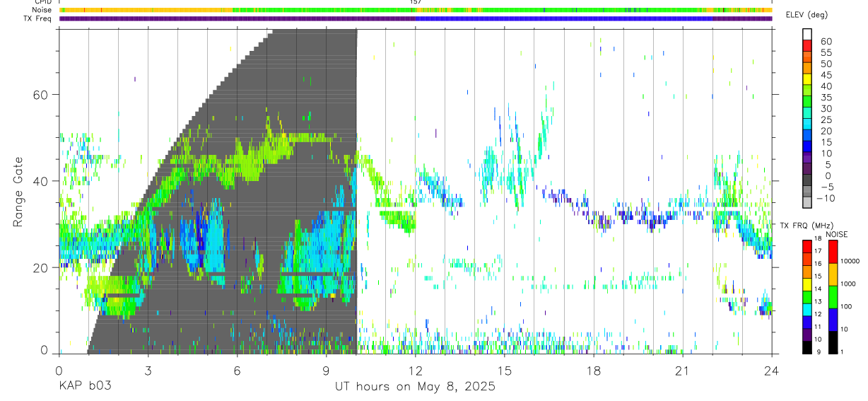
Task: Click the NOISE scale label '10000'
Action: point(852,261)
